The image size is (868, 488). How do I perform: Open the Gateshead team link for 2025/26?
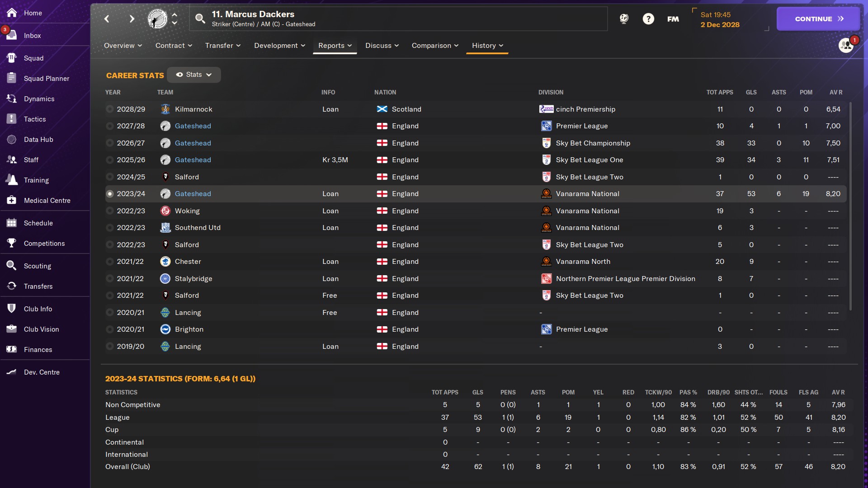[193, 160]
